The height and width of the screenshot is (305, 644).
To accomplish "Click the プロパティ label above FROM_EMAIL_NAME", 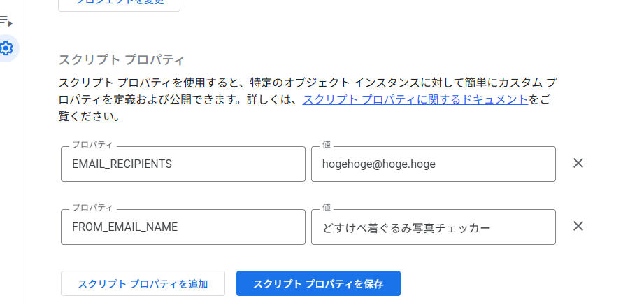I will [92, 208].
